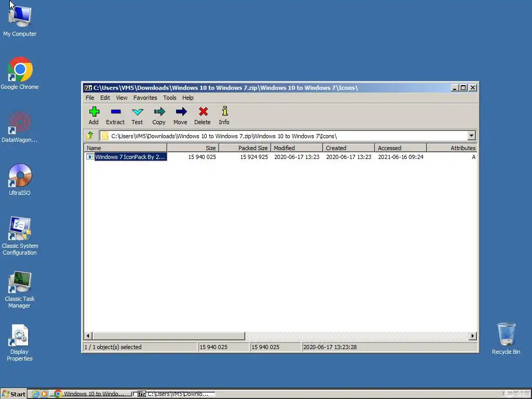Screen dimensions: 532x399
Task: Sort by the Size column header
Action: pyautogui.click(x=193, y=148)
